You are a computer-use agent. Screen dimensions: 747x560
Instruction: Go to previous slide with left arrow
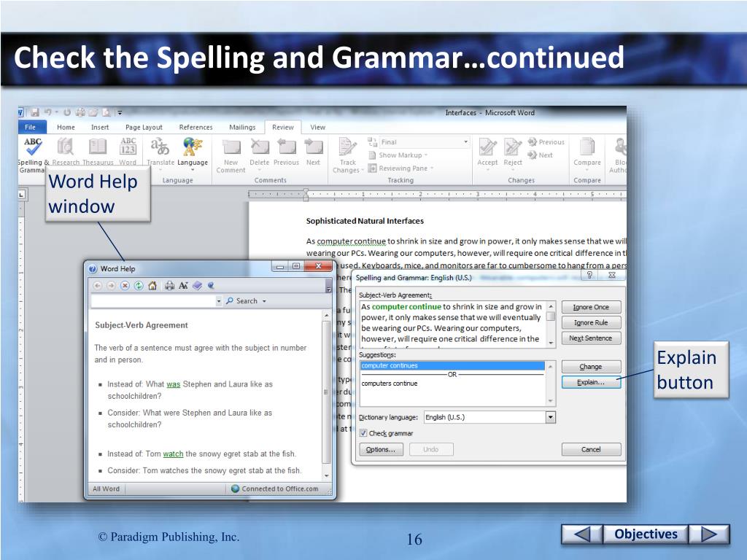tap(581, 534)
